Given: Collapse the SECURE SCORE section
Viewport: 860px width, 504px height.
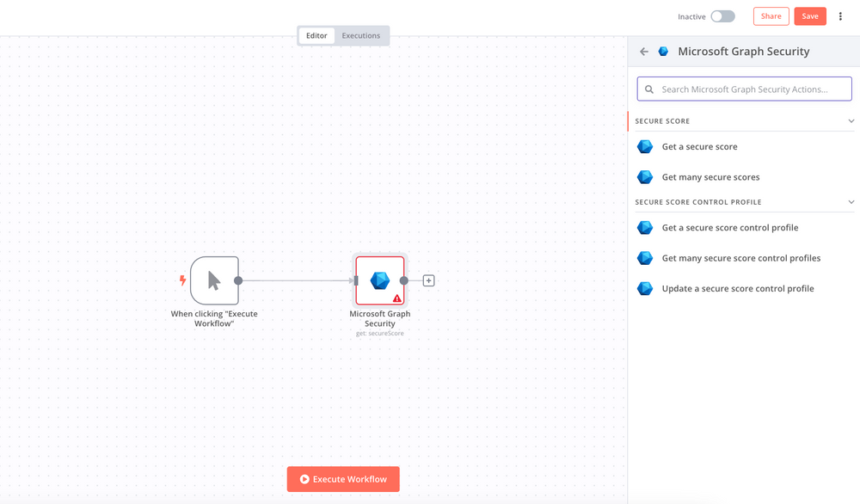Looking at the screenshot, I should [x=851, y=120].
